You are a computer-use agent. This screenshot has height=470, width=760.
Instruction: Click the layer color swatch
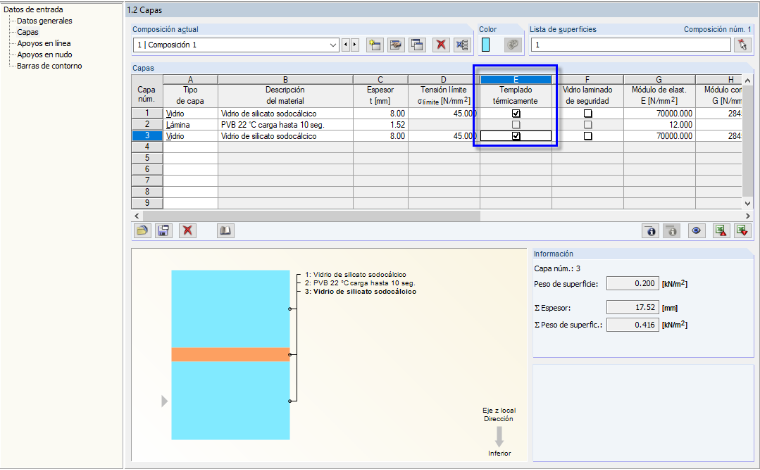[x=486, y=45]
